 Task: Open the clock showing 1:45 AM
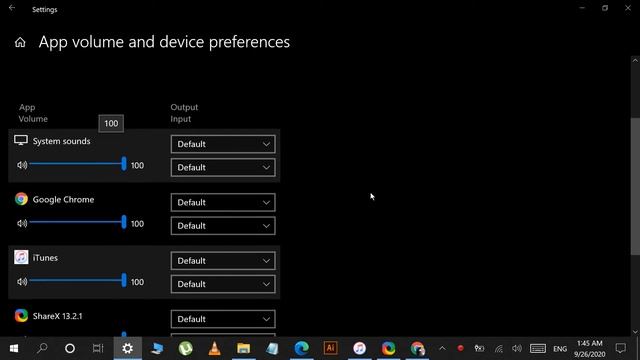click(x=590, y=349)
